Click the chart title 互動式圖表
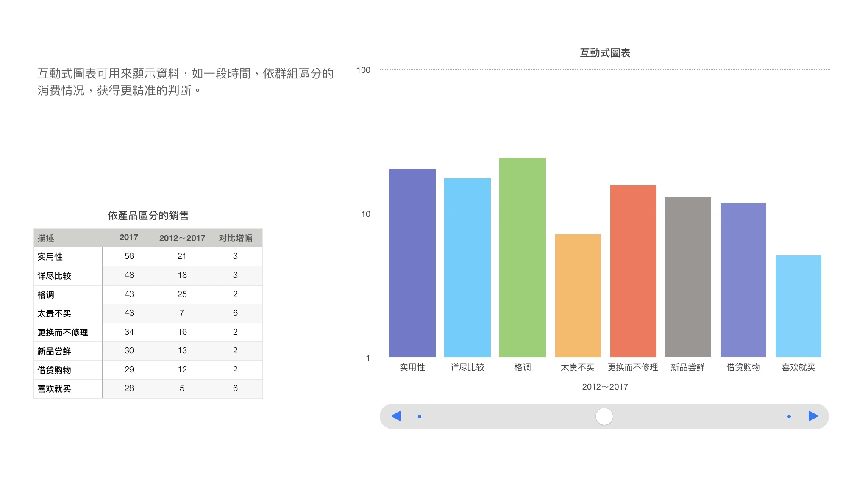Image resolution: width=868 pixels, height=488 pixels. point(605,53)
